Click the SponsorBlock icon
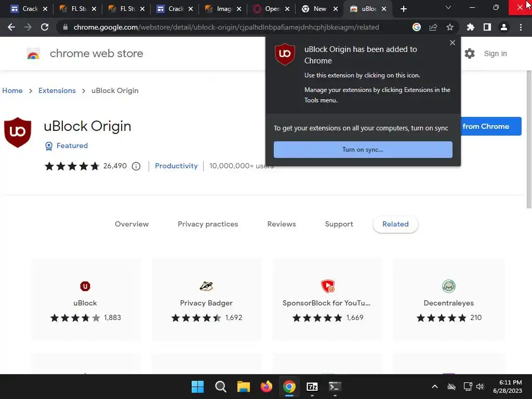This screenshot has width=532, height=399. tap(328, 286)
